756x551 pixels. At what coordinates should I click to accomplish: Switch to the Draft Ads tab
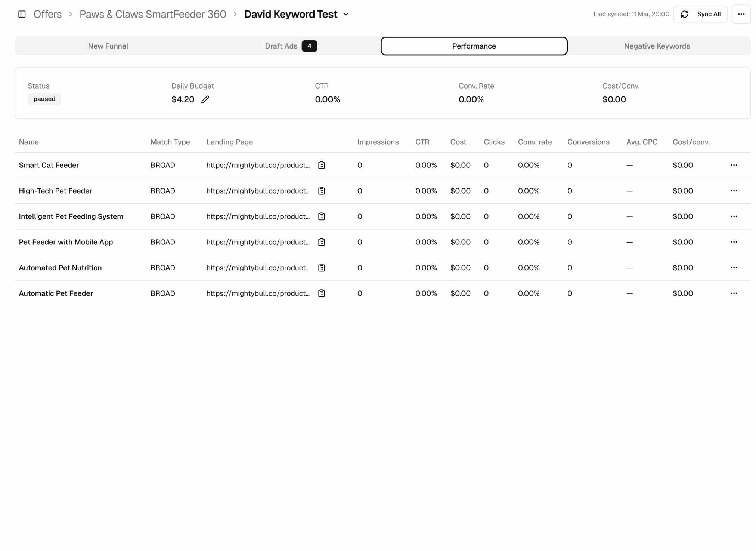coord(291,46)
